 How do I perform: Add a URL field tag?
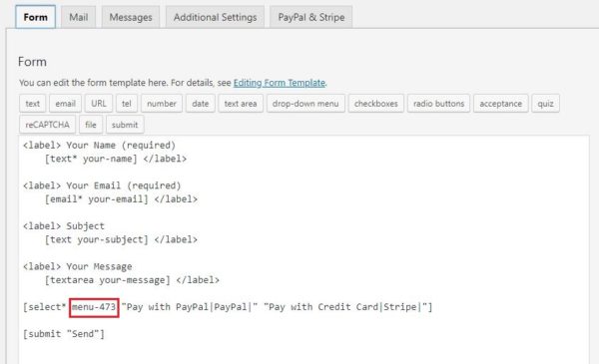pos(99,104)
